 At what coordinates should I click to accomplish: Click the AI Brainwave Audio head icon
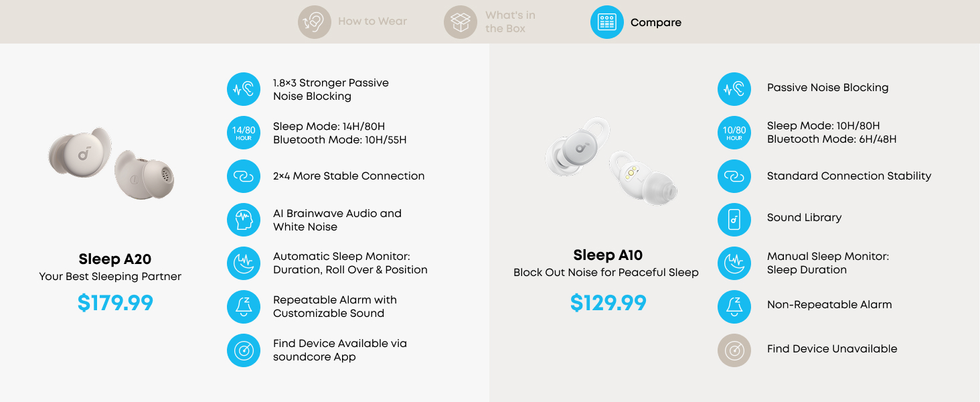coord(244,220)
